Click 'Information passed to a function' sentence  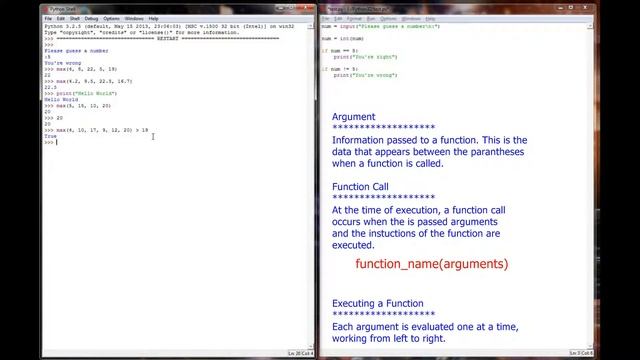coord(429,152)
